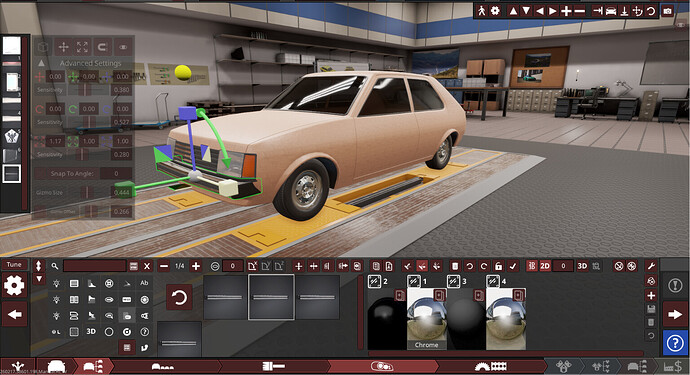Open the wheelbase chassis tab

(x=162, y=366)
